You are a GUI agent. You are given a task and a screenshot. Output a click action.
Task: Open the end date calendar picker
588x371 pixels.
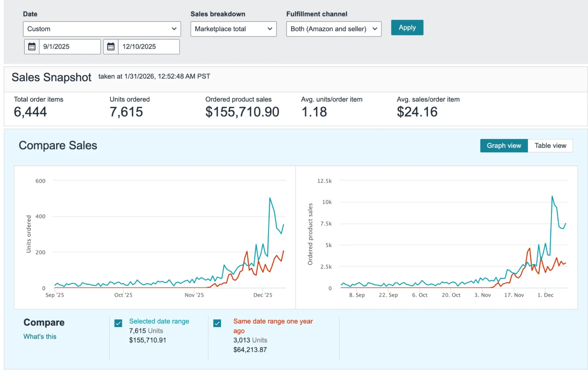tap(111, 47)
